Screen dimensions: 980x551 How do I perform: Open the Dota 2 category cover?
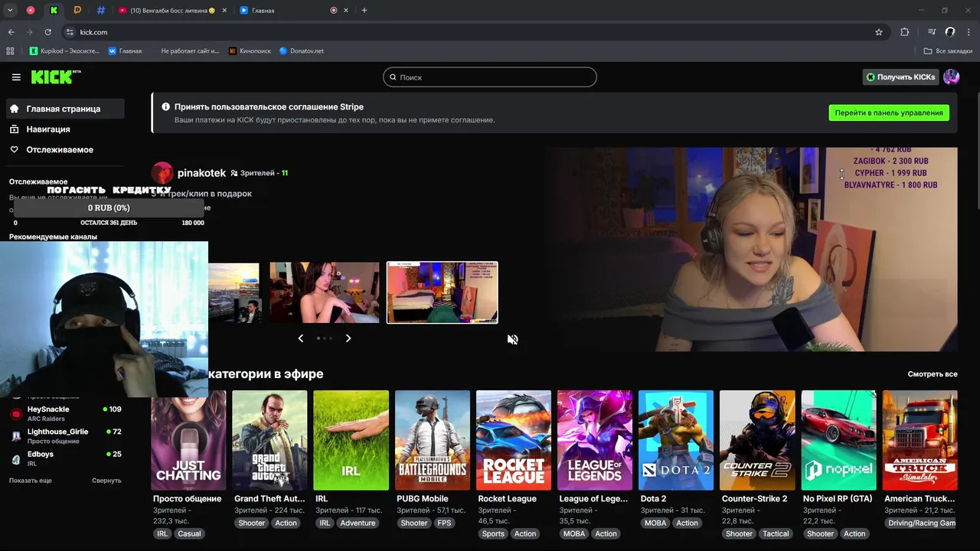click(676, 440)
